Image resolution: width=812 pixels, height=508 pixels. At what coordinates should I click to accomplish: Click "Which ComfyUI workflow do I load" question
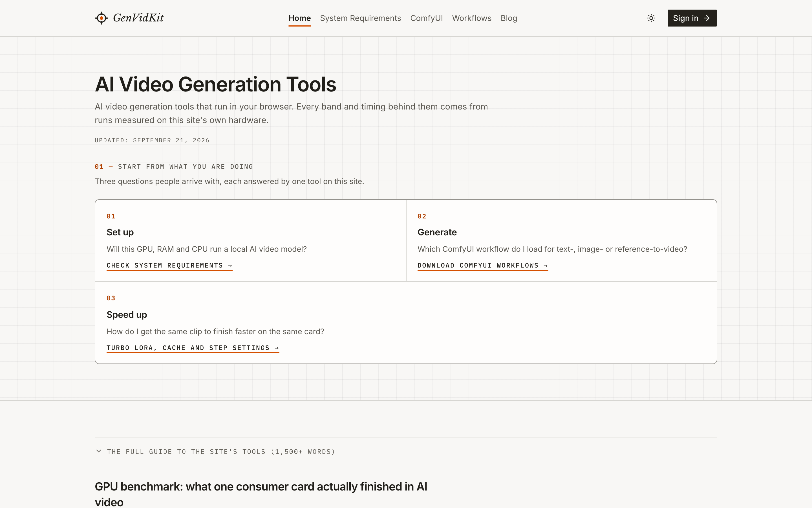(x=552, y=249)
